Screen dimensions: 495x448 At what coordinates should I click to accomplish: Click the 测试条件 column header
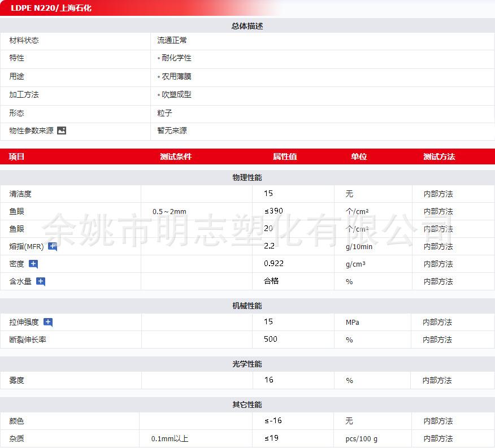(x=176, y=156)
